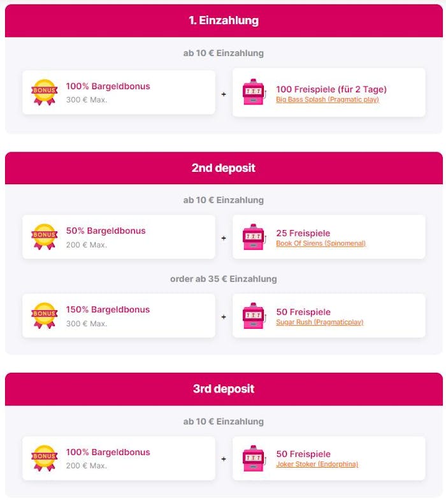Screen dimensions: 446x504
Task: Click the bonus badge icon in 3rd deposit section
Action: tap(44, 458)
